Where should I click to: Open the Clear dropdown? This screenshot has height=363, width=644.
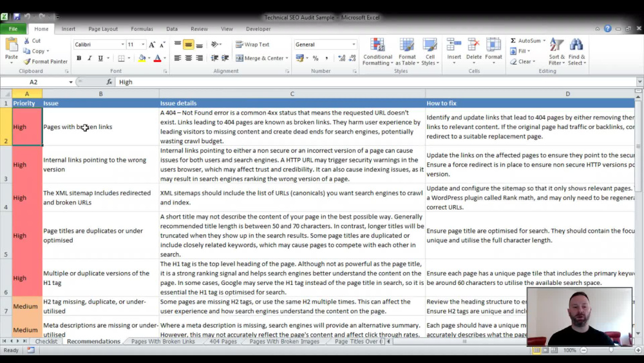(522, 61)
